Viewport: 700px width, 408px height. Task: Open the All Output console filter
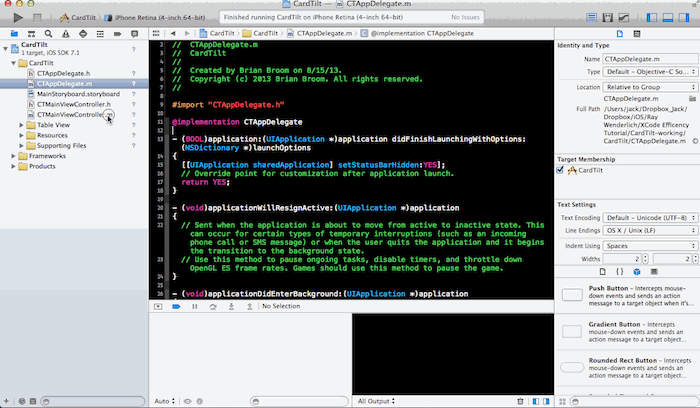coord(376,401)
